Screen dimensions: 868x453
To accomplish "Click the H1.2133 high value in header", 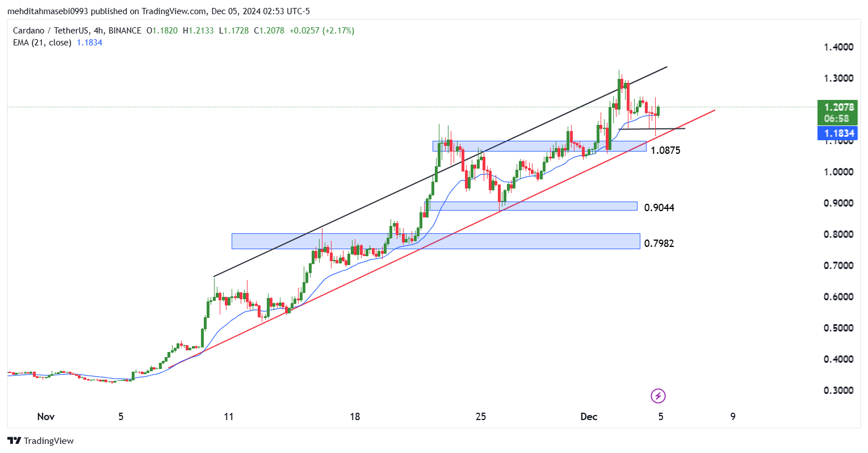I will tap(198, 31).
